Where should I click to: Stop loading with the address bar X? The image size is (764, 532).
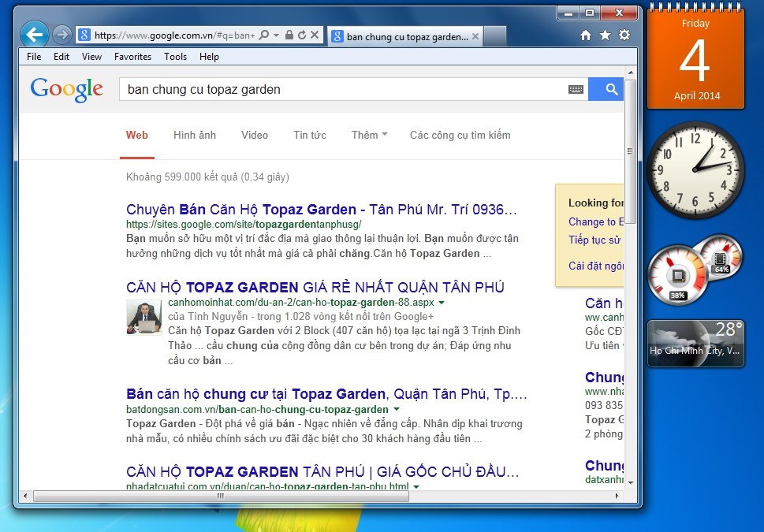click(315, 35)
